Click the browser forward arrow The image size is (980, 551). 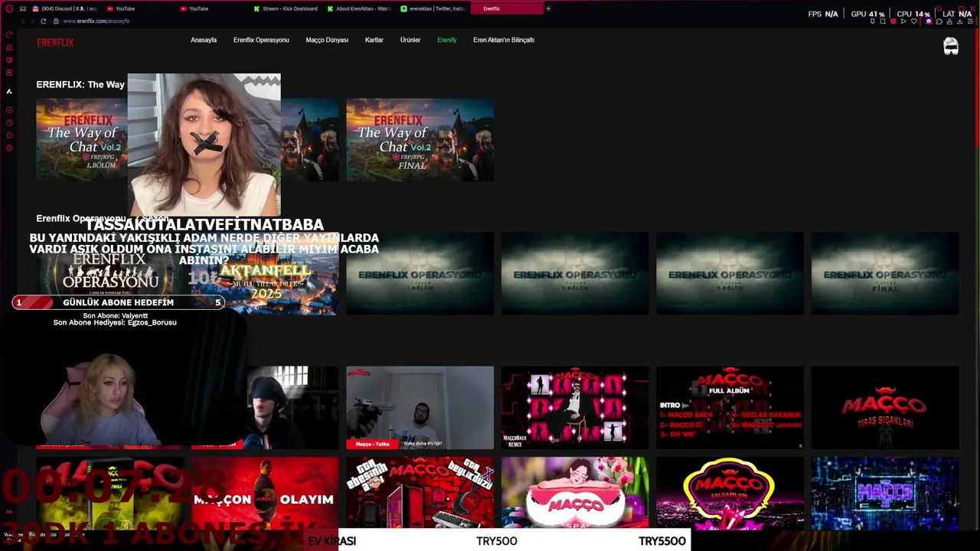[33, 21]
